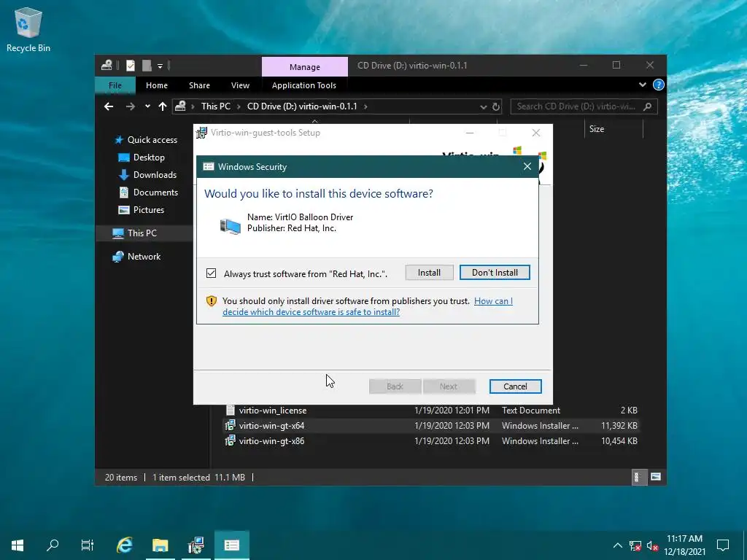This screenshot has width=747, height=560.
Task: Click Install in Windows Security dialog
Action: [x=429, y=273]
